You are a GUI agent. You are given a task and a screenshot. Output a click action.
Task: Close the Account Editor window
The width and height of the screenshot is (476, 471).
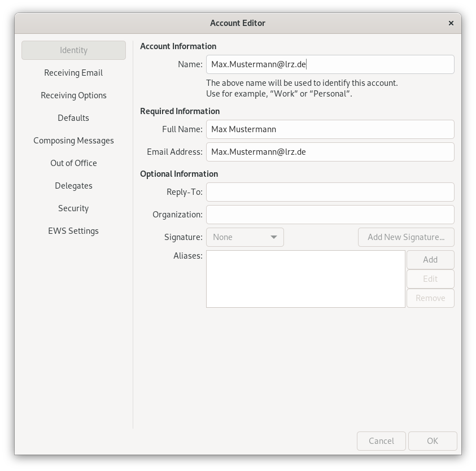[x=451, y=23]
